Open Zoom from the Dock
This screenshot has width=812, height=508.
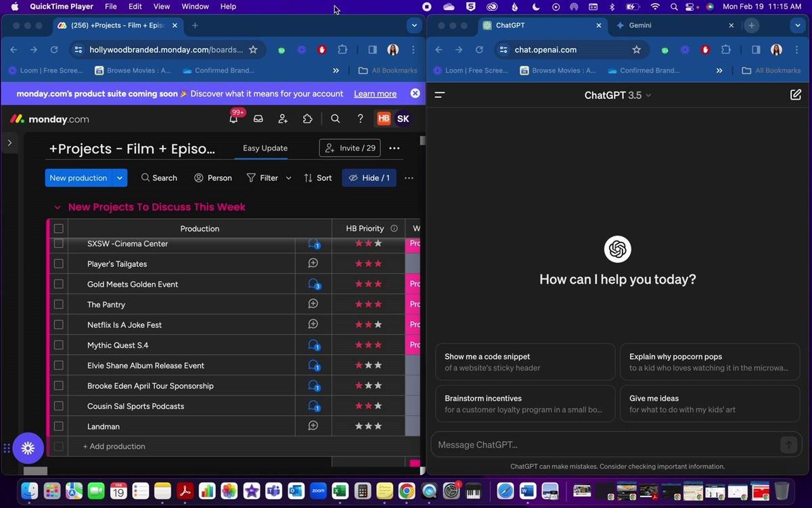point(318,490)
